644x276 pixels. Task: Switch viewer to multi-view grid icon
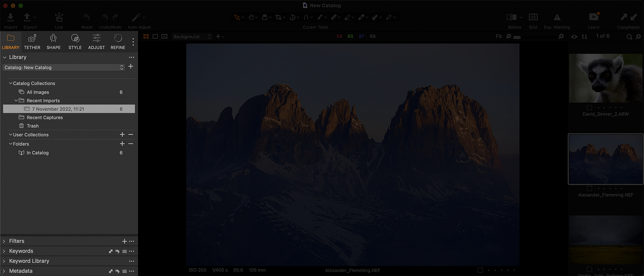click(x=146, y=36)
